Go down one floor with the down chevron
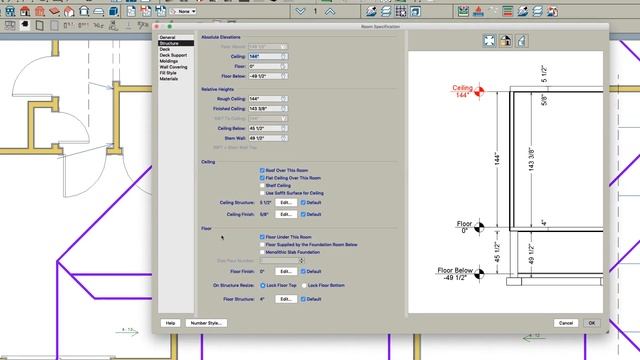 (300, 11)
